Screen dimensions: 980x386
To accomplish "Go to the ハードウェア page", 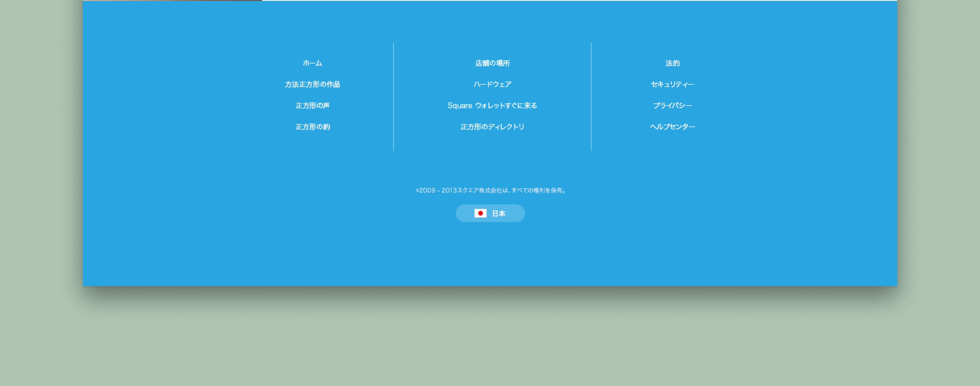I will click(492, 84).
